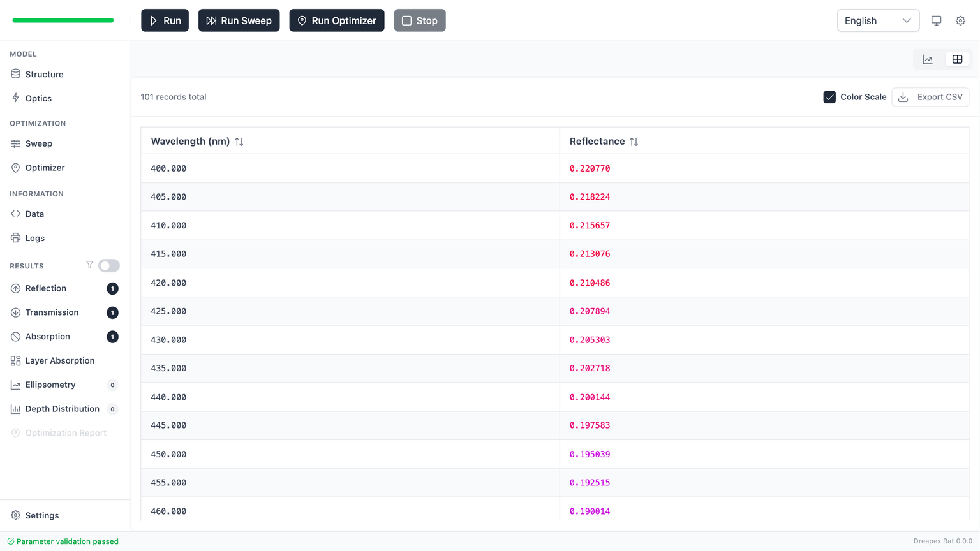Click the Export CSV download icon
The width and height of the screenshot is (980, 551).
pos(903,97)
